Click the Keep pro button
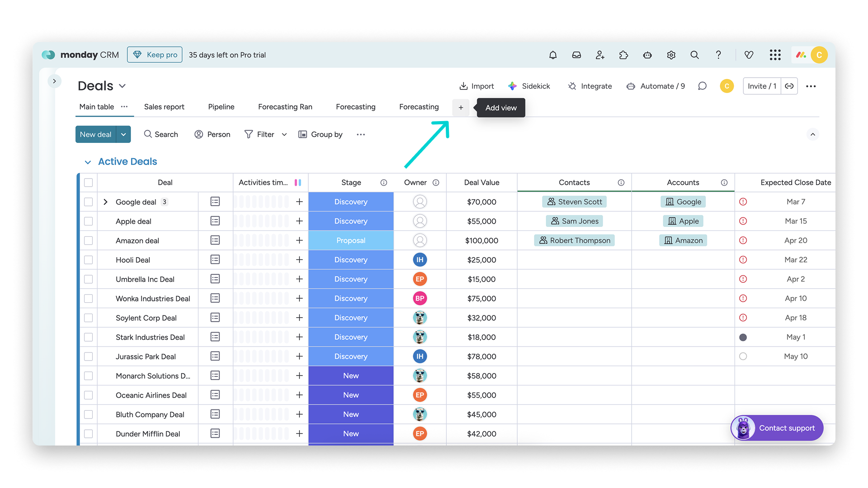The height and width of the screenshot is (488, 868). [x=155, y=55]
